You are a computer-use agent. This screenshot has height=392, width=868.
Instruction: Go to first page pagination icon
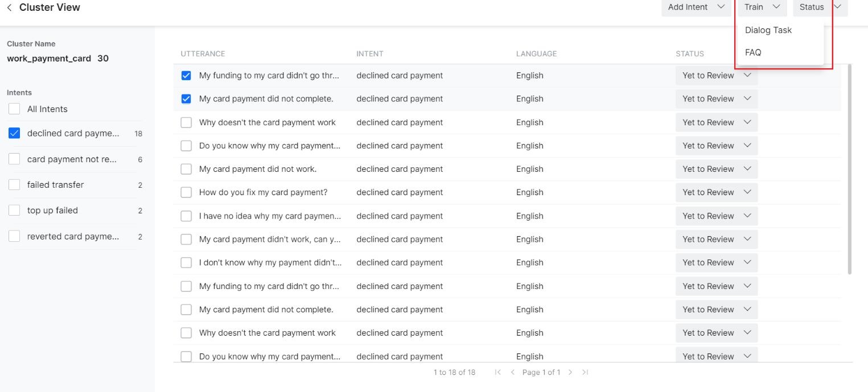coord(497,372)
